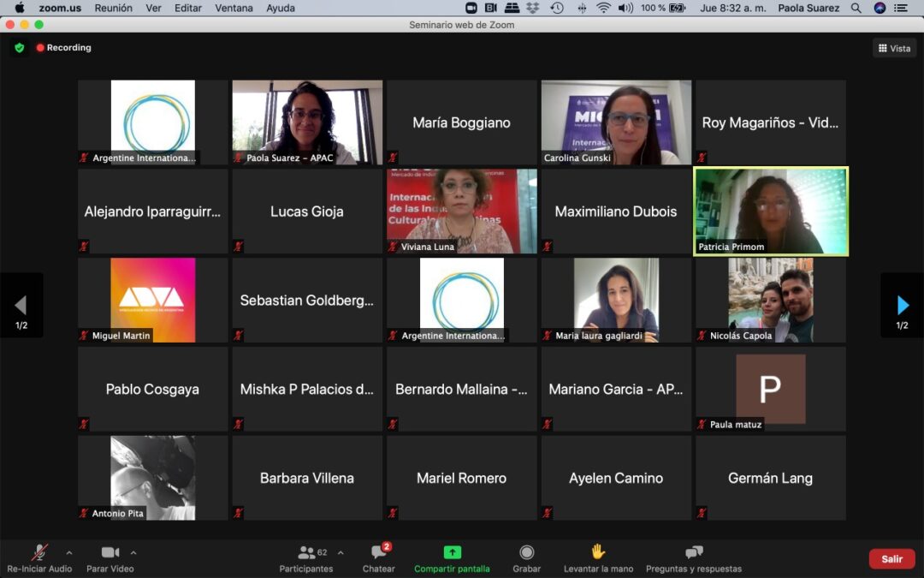Select Maximiliano Dubois participant tile
The width and height of the screenshot is (924, 578).
point(616,212)
